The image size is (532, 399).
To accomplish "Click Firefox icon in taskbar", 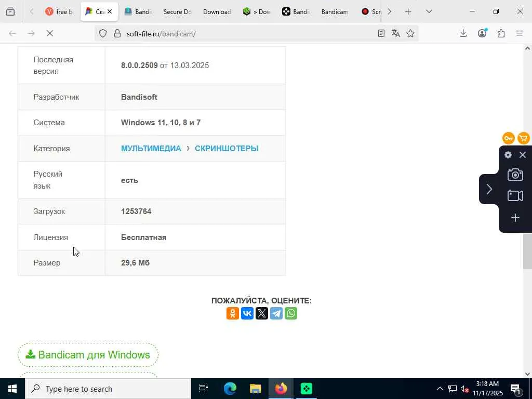I will pos(281,389).
